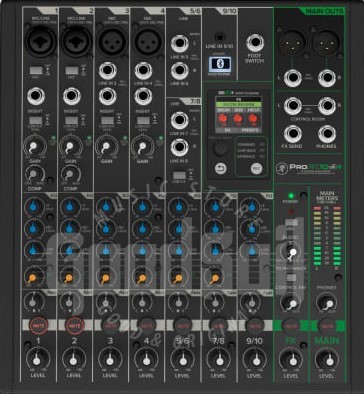The width and height of the screenshot is (364, 394).
Task: Click the channel 1 Hi-Z switch
Action: coord(36,71)
